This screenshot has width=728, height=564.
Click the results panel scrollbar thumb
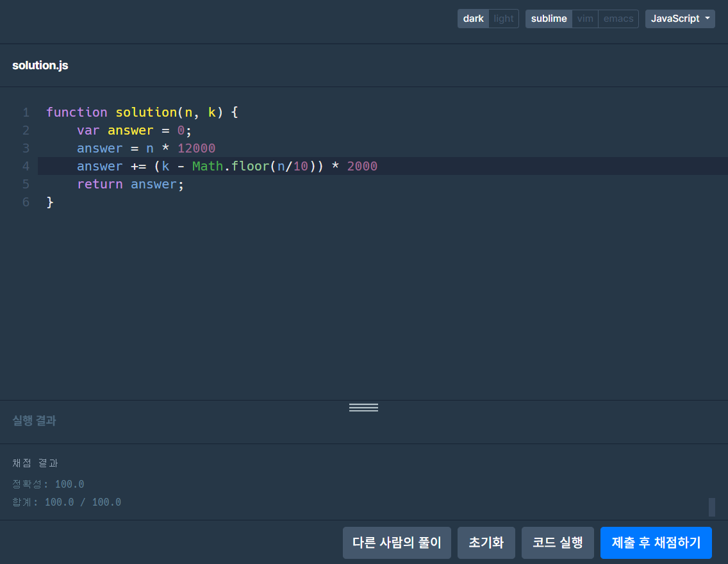[x=712, y=507]
